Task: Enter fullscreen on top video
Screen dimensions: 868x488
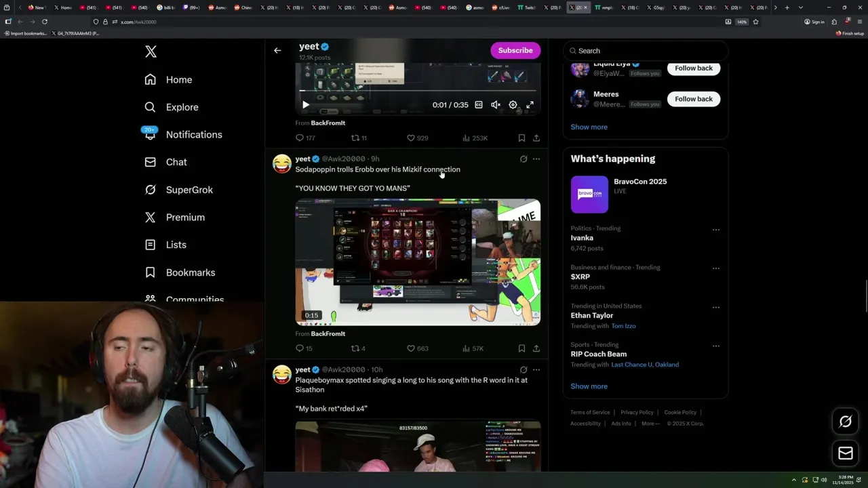Action: 530,105
